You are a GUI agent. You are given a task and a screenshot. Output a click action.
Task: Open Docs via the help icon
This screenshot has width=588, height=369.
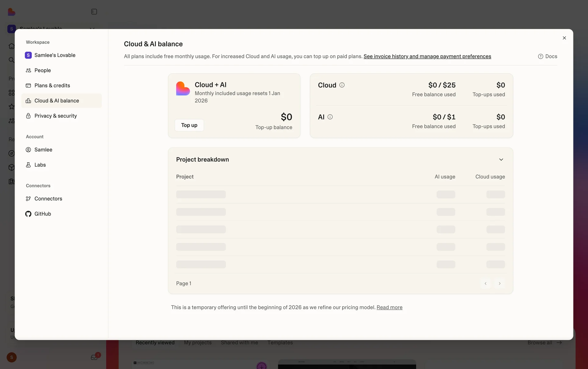(541, 56)
